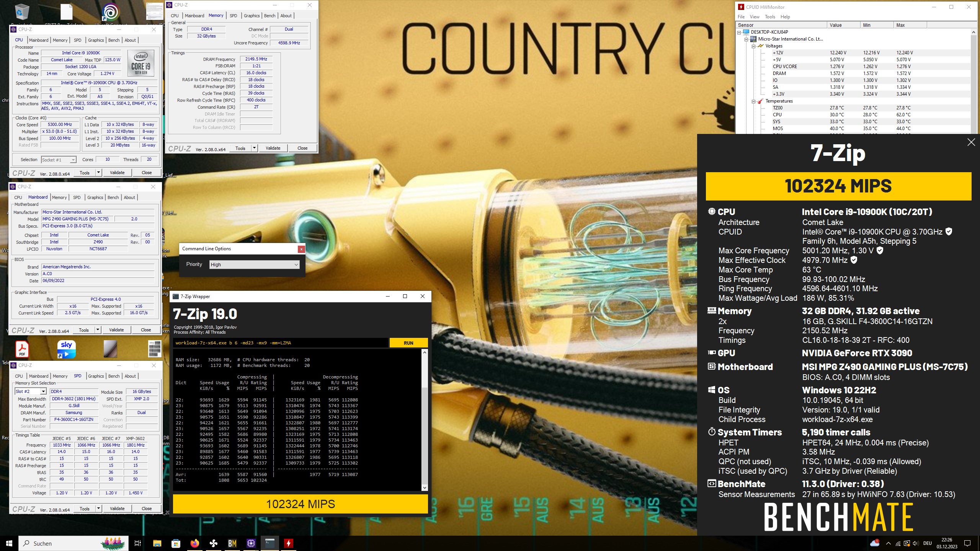This screenshot has width=980, height=551.
Task: Open Task View from the taskbar
Action: [x=138, y=543]
